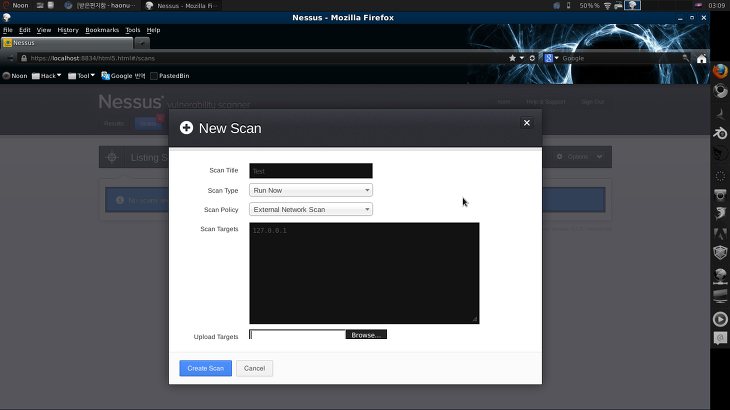Go back using browser back arrow
Screen dimensions: 730x410
(x=10, y=58)
